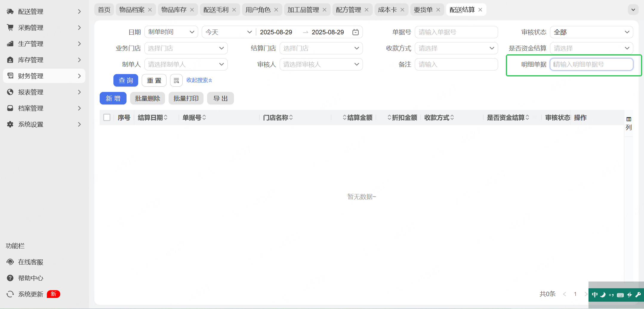The height and width of the screenshot is (309, 644).
Task: Click the IME 中 language indicator
Action: [x=595, y=295]
